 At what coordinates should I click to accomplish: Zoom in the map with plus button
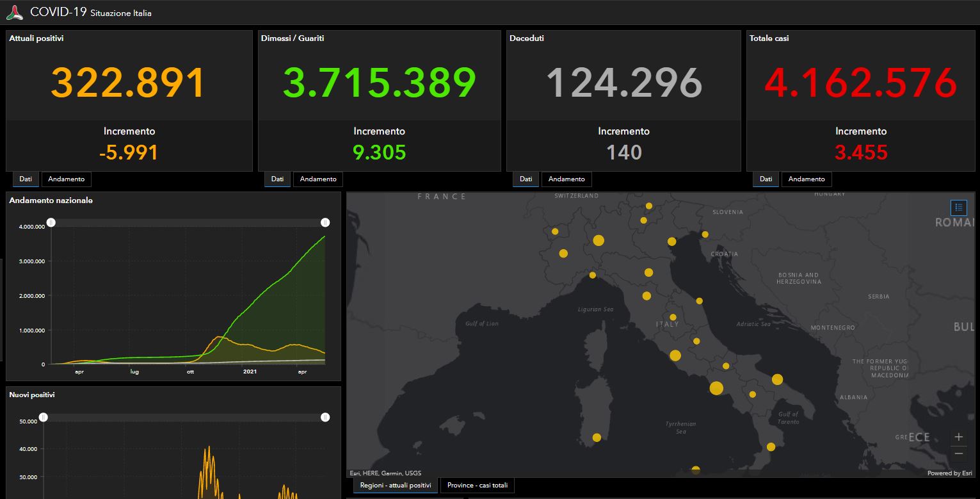tap(958, 437)
